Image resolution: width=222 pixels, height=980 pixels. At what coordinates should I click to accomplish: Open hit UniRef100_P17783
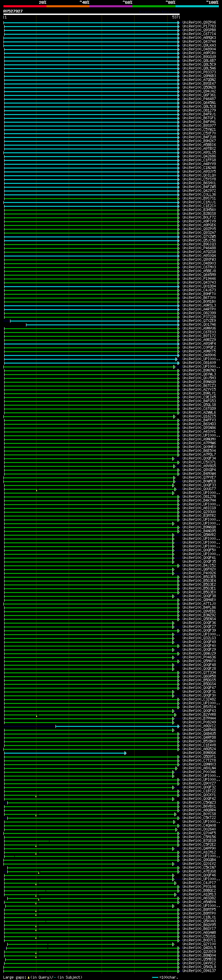pyautogui.click(x=199, y=26)
